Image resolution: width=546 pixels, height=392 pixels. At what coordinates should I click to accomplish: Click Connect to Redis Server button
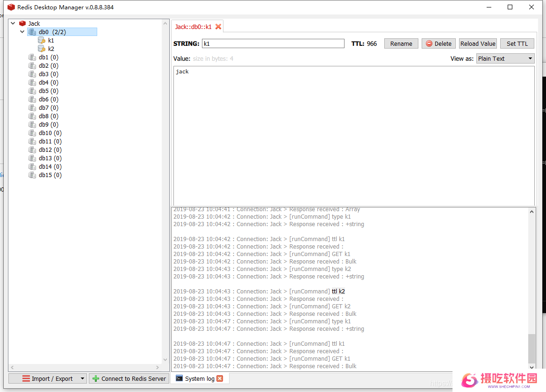click(129, 378)
